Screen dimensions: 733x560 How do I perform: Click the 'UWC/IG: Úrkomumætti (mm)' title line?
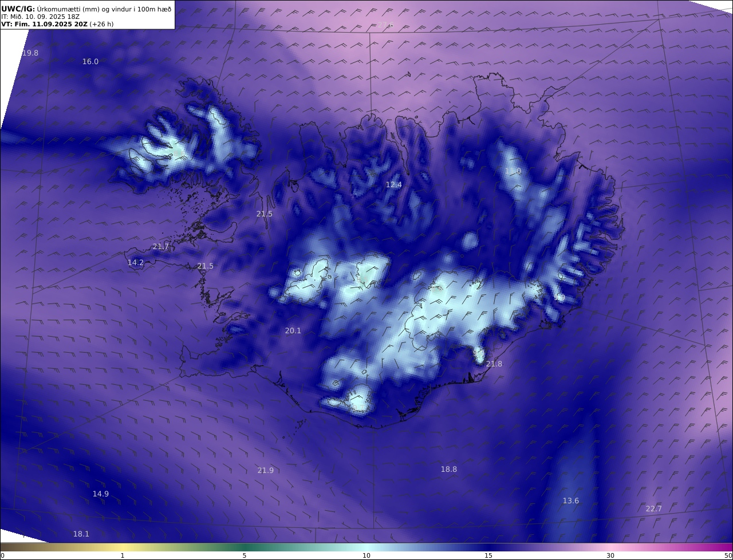tap(86, 9)
